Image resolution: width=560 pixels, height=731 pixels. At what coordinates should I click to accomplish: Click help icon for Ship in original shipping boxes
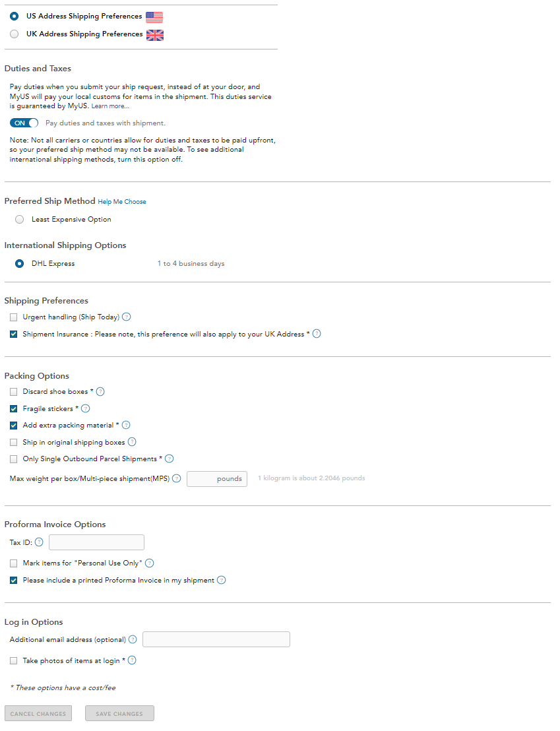(131, 442)
